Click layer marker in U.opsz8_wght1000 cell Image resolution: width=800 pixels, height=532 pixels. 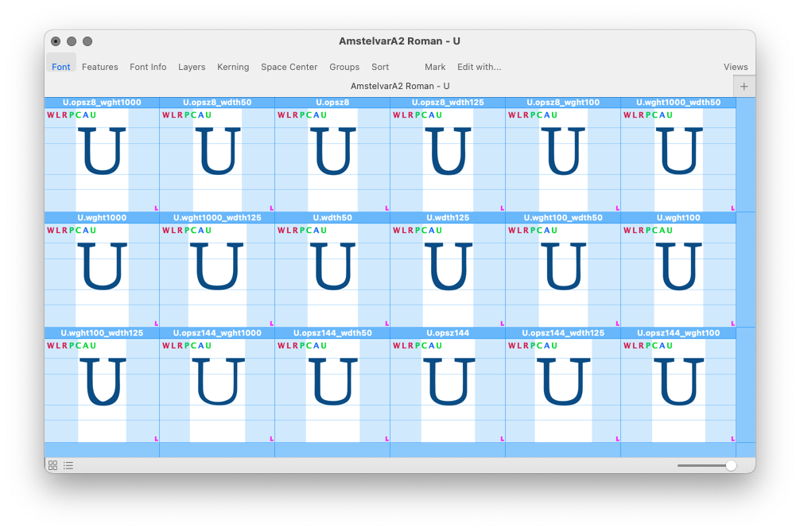coord(156,208)
